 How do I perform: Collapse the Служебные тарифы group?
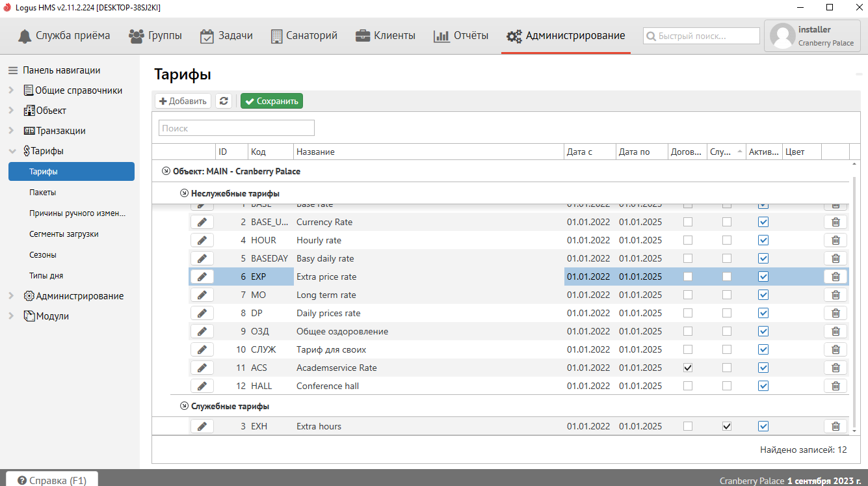pyautogui.click(x=184, y=406)
